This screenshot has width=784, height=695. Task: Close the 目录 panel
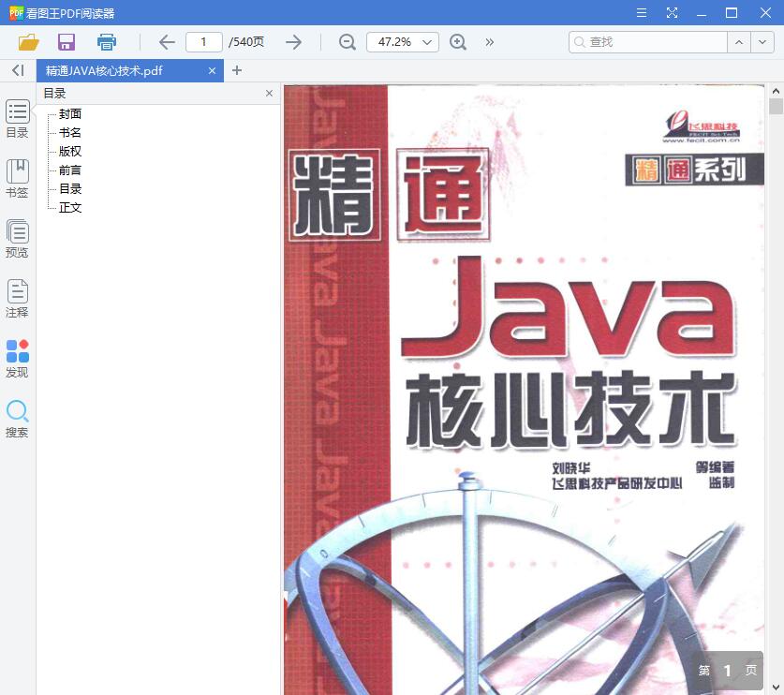pos(269,93)
